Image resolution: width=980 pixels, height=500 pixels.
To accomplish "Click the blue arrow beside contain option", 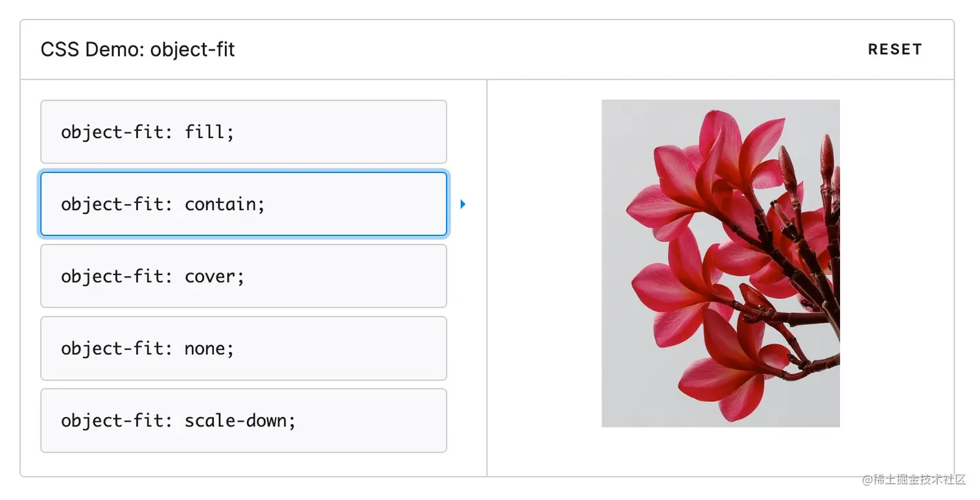I will pyautogui.click(x=463, y=204).
